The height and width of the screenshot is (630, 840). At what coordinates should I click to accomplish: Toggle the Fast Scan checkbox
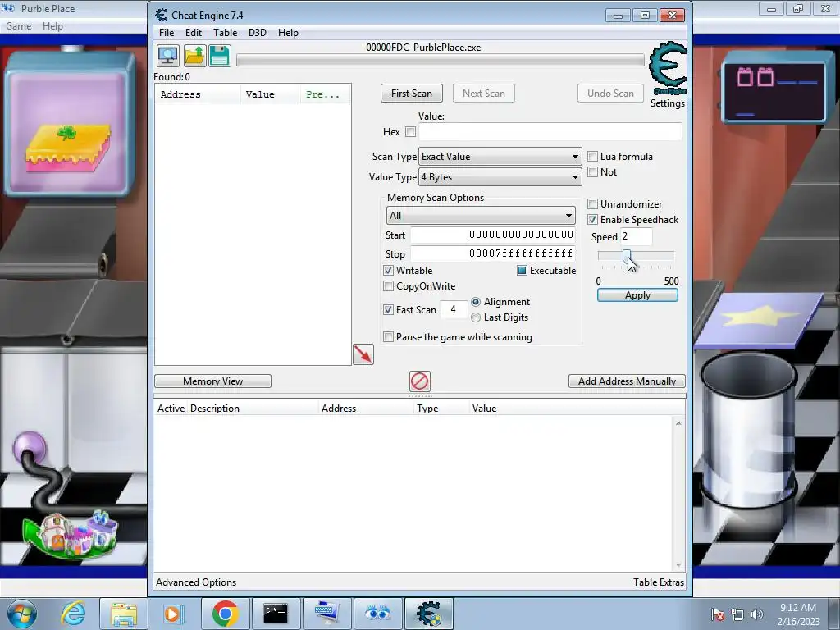pyautogui.click(x=388, y=309)
